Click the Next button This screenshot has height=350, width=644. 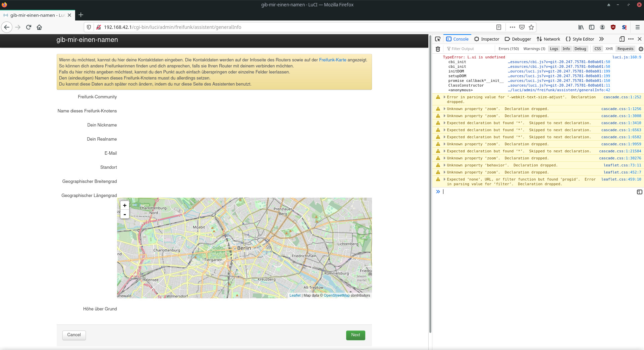(x=355, y=335)
